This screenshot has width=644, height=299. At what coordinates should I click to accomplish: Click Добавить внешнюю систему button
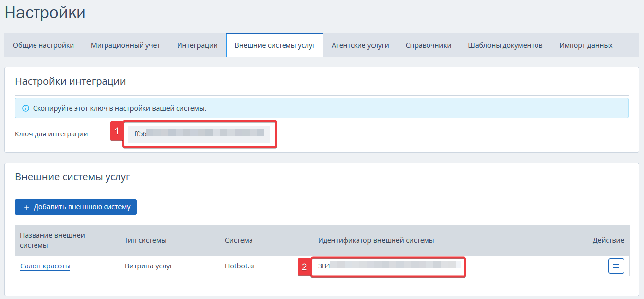click(x=75, y=207)
